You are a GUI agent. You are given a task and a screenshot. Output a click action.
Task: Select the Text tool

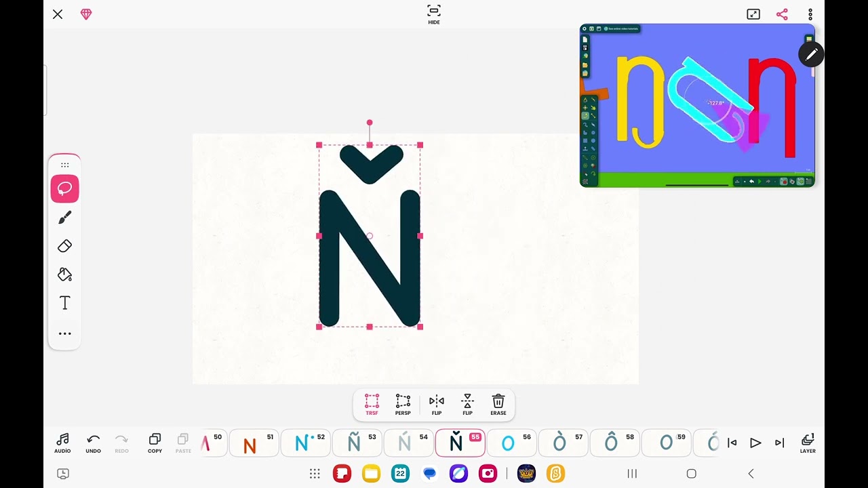(65, 303)
